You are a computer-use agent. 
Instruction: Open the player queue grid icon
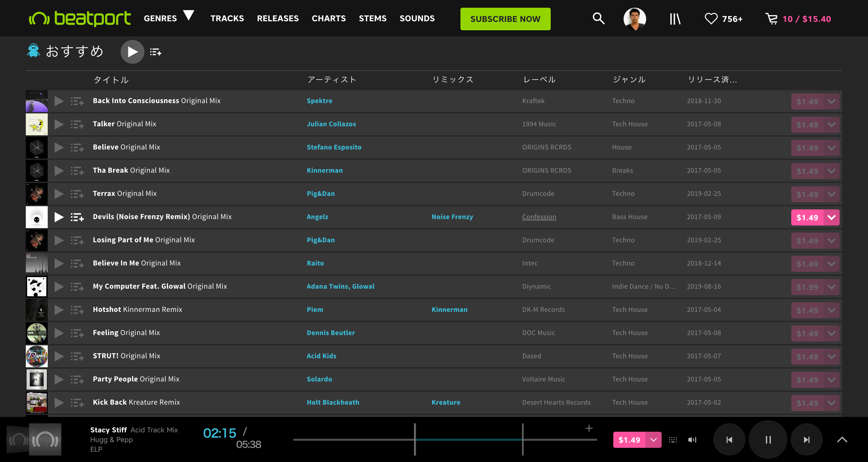673,440
